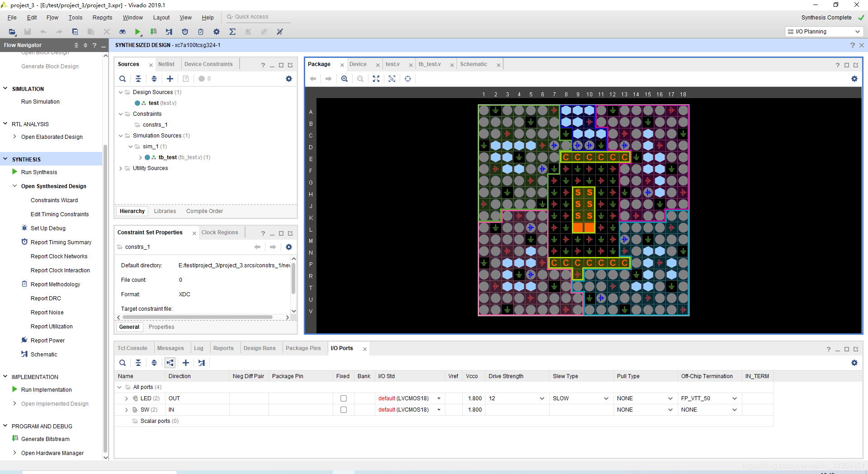Collapse all in Sources panel
Screen dimensions: 868x474
[138, 79]
